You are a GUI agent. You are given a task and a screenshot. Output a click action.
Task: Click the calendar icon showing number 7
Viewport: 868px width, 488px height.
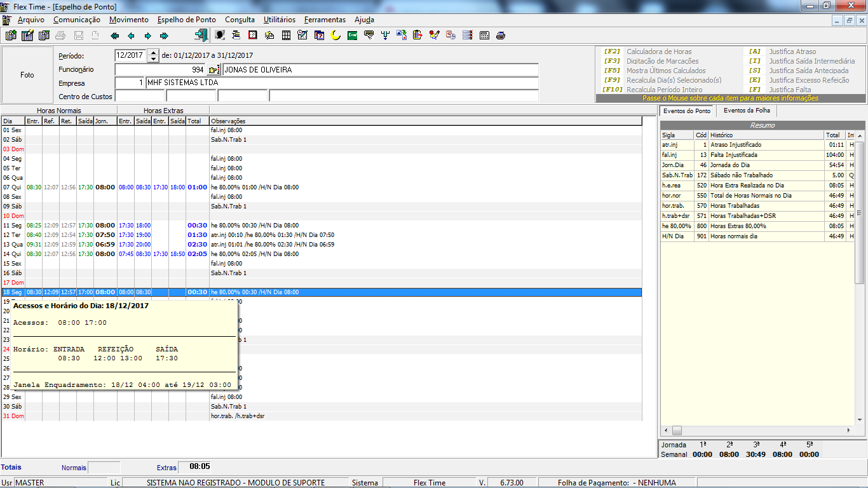click(x=319, y=36)
